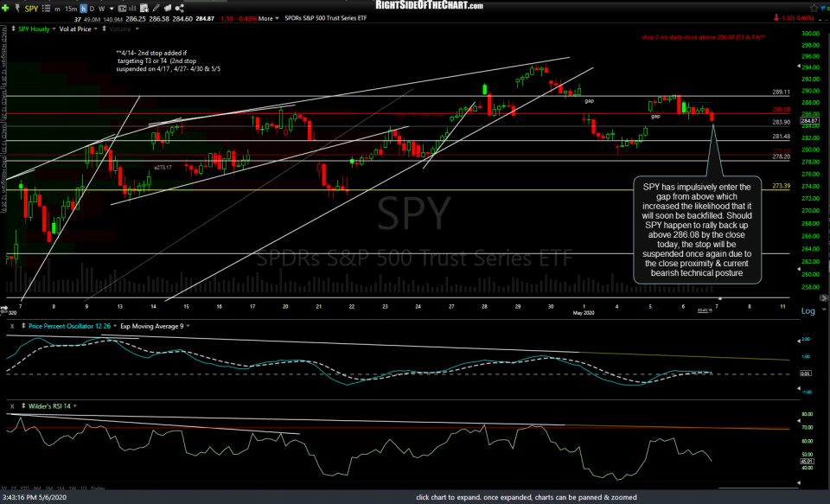Switch on the weekly W timeframe
830x504 pixels.
[x=101, y=9]
